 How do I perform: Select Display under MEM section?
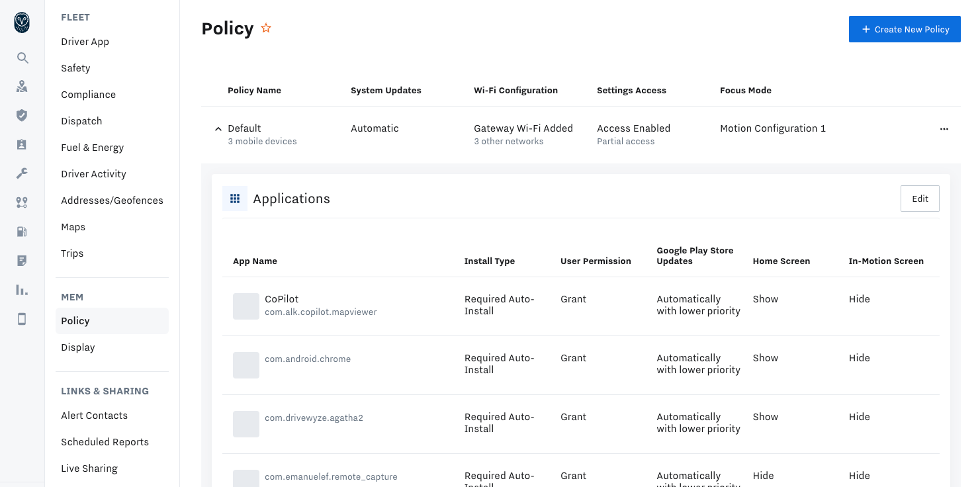(77, 347)
